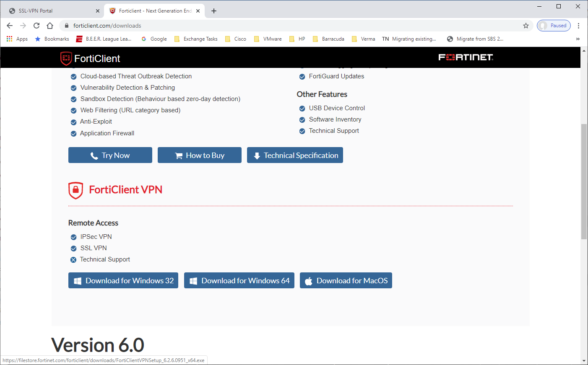Open the browser home page icon
The height and width of the screenshot is (365, 588).
(50, 26)
